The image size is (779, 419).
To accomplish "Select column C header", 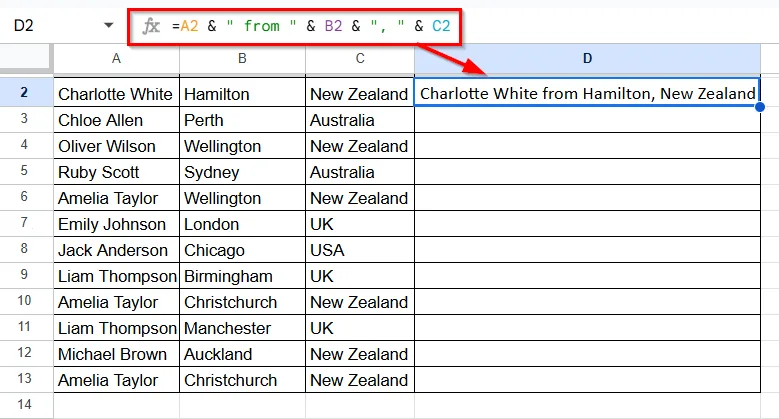I will click(360, 59).
